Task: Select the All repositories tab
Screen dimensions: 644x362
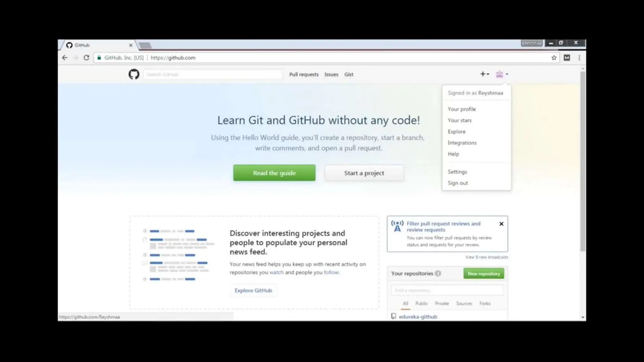Action: coord(405,303)
